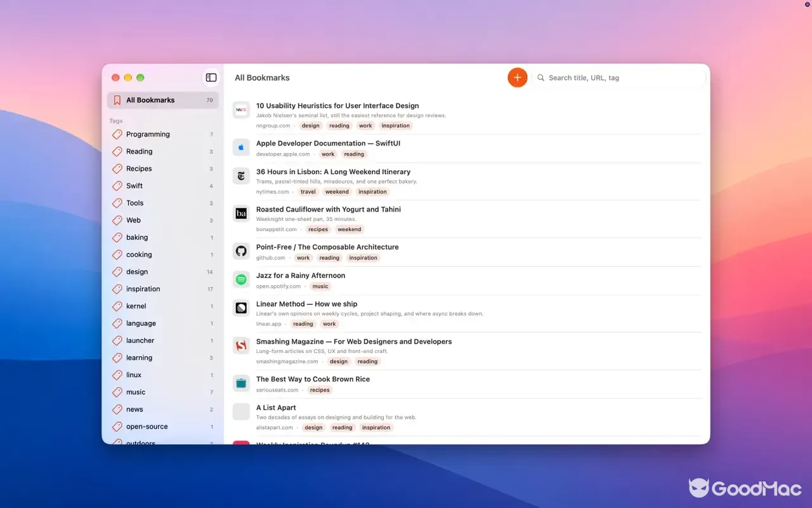Click the bookmark icon beside All Bookmarks

tap(117, 100)
